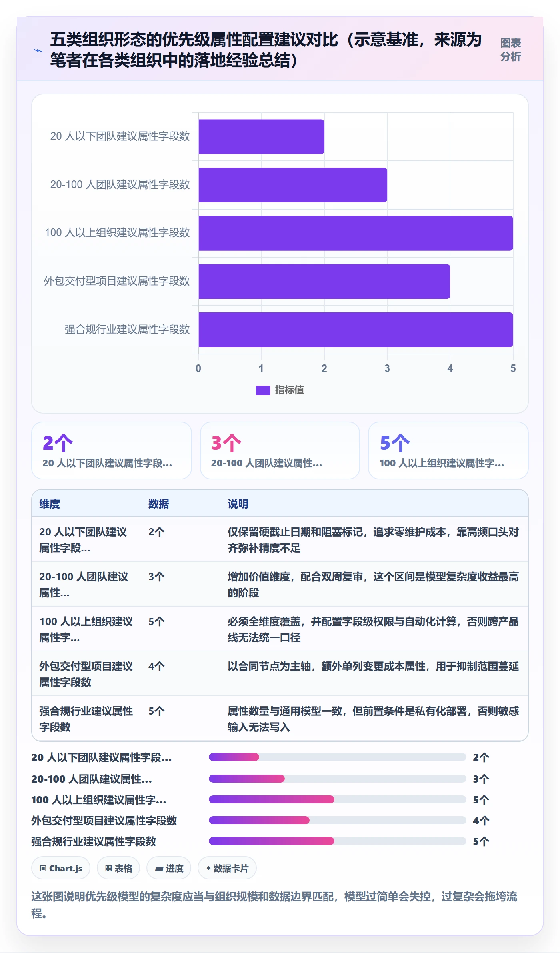Click the summary sentence 这张图说明优先级模型

(x=274, y=905)
